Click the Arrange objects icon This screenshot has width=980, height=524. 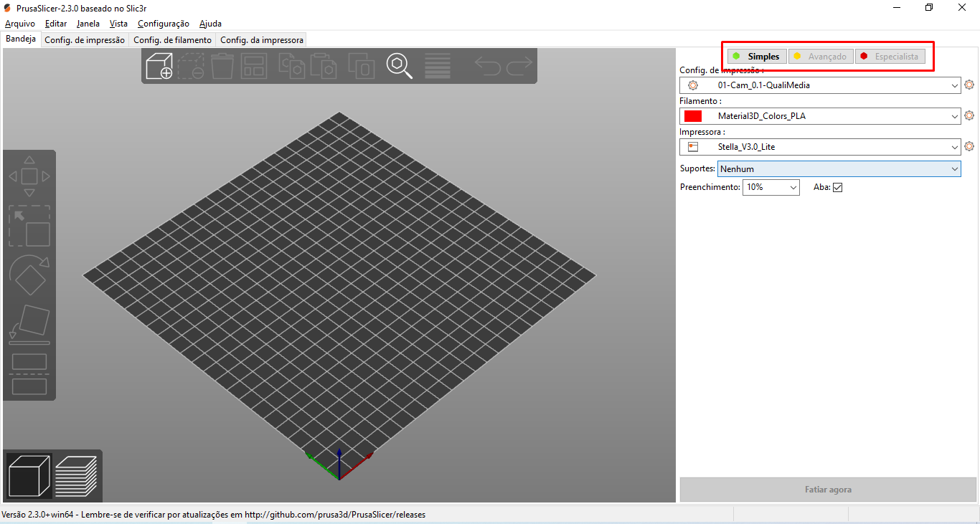254,66
